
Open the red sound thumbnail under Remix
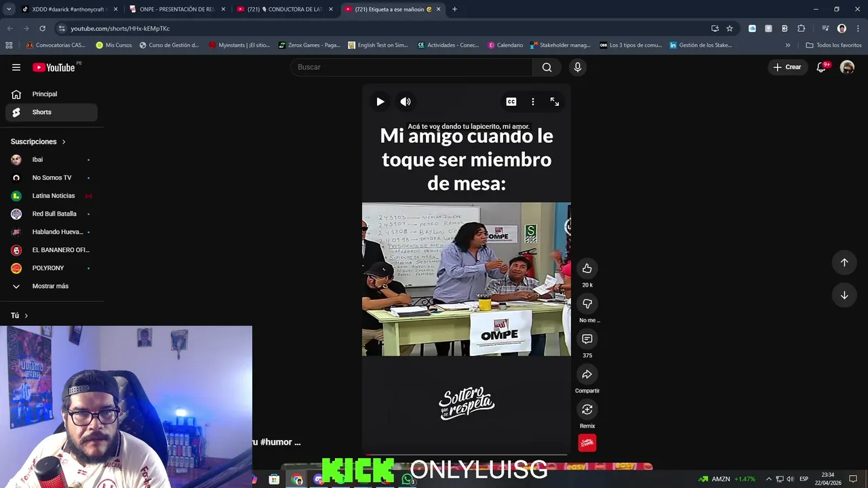(x=587, y=443)
